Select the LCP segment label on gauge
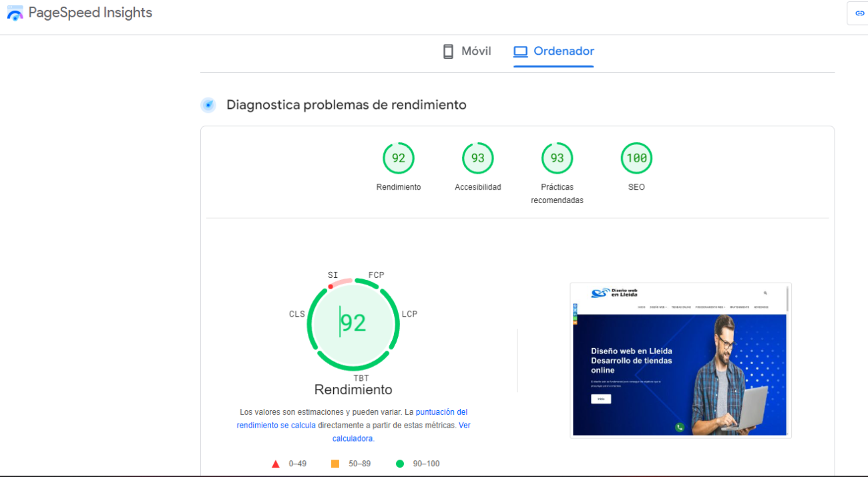 click(x=409, y=314)
